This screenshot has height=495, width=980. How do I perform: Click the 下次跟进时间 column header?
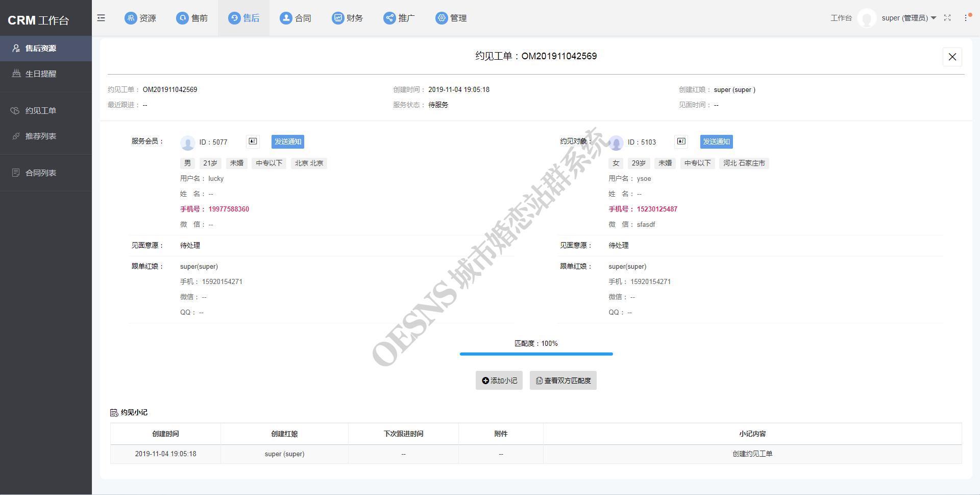tap(403, 434)
